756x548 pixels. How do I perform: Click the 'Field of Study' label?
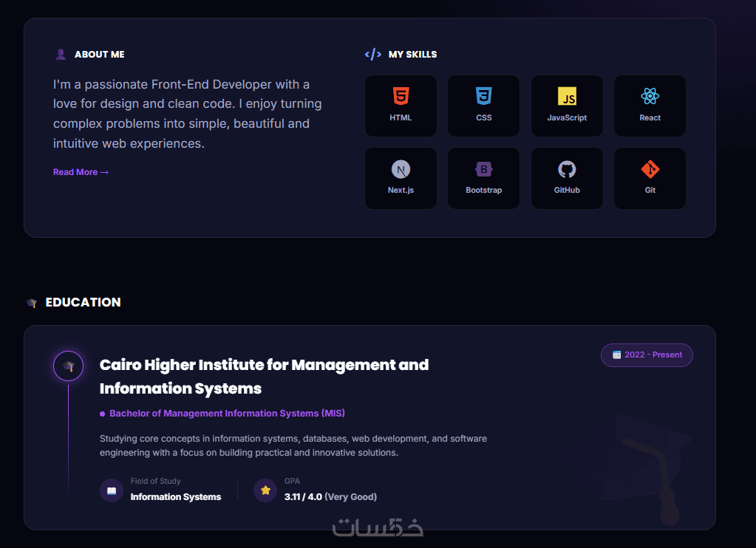pos(155,481)
